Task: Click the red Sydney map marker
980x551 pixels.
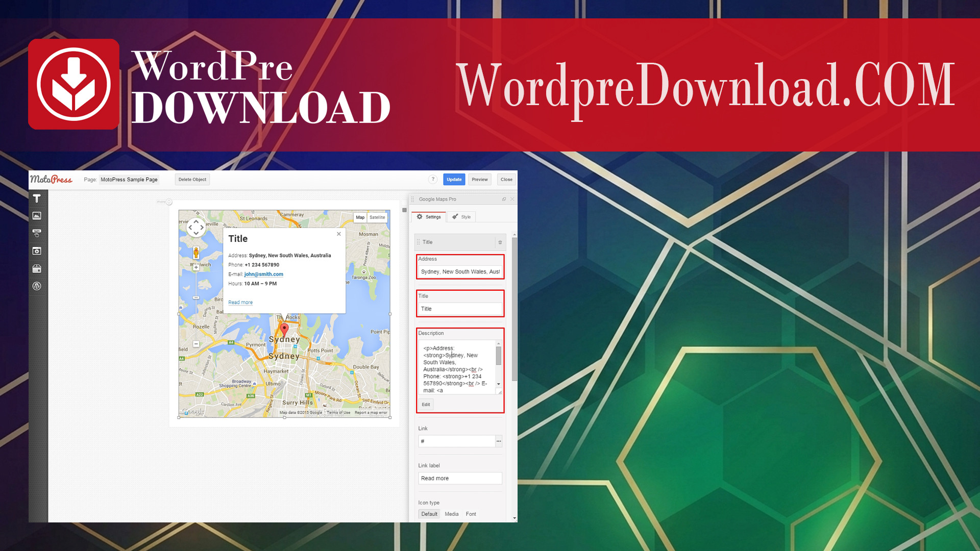Action: [284, 330]
